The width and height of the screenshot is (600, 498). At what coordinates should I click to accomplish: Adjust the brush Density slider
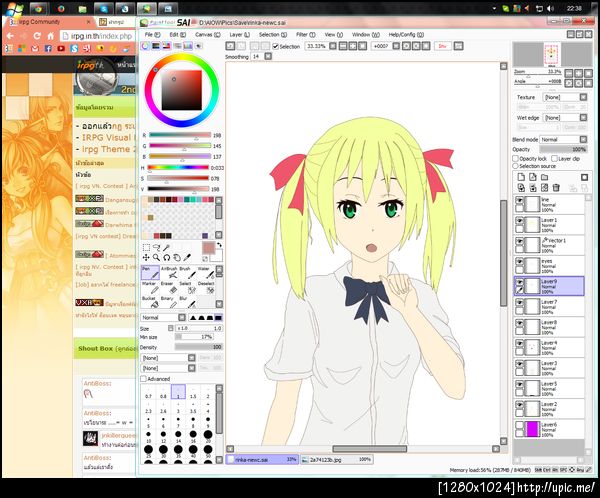click(x=198, y=347)
